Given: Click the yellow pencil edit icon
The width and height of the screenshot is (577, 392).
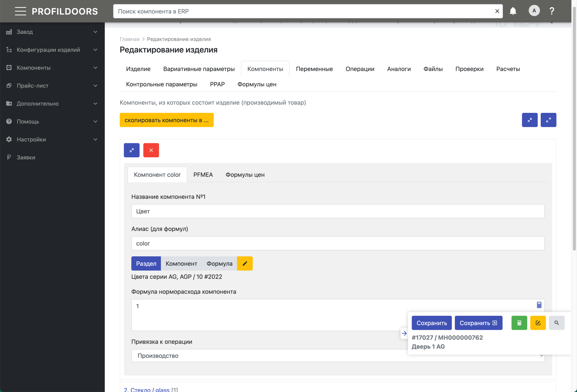Looking at the screenshot, I should 245,264.
